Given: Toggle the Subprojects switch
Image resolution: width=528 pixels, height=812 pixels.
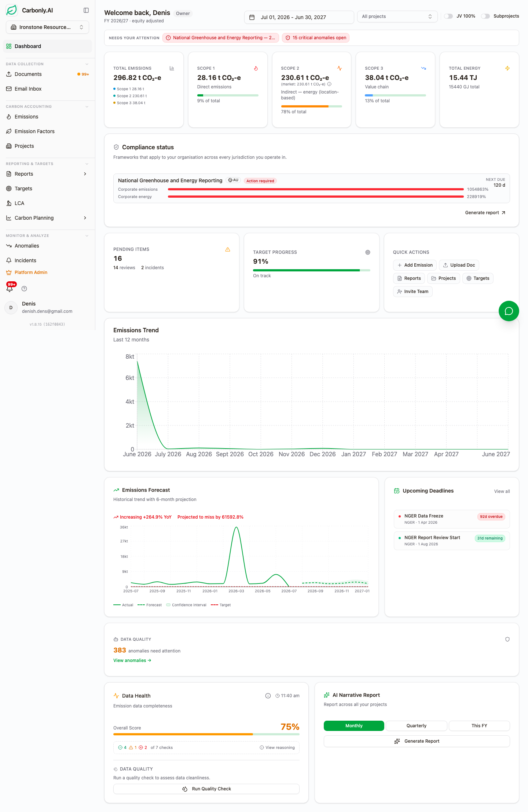Looking at the screenshot, I should [x=485, y=16].
